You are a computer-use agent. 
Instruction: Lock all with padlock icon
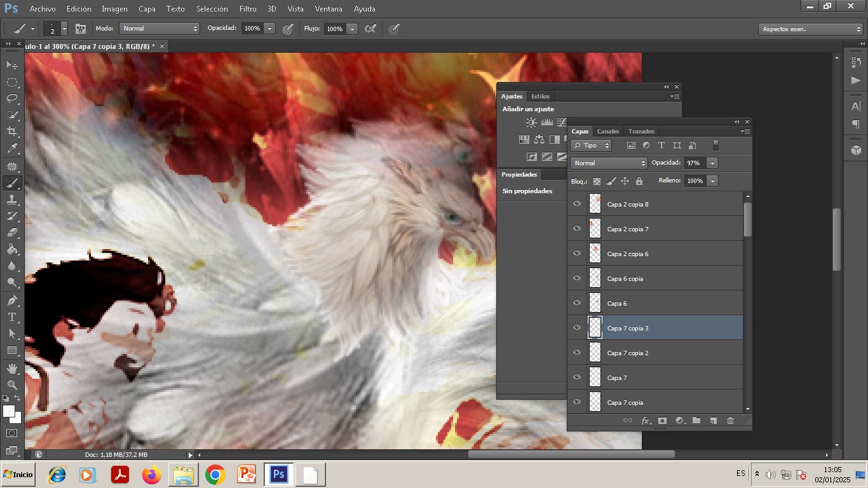pos(639,181)
